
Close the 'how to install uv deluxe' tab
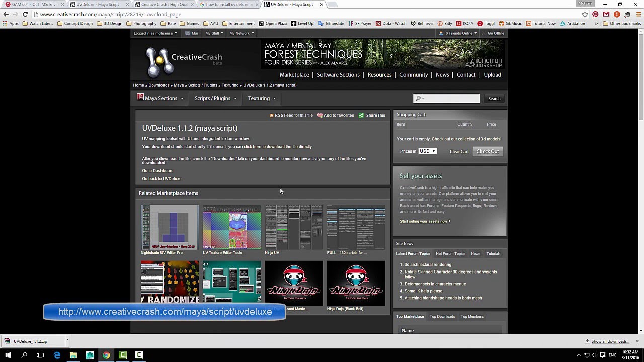257,4
